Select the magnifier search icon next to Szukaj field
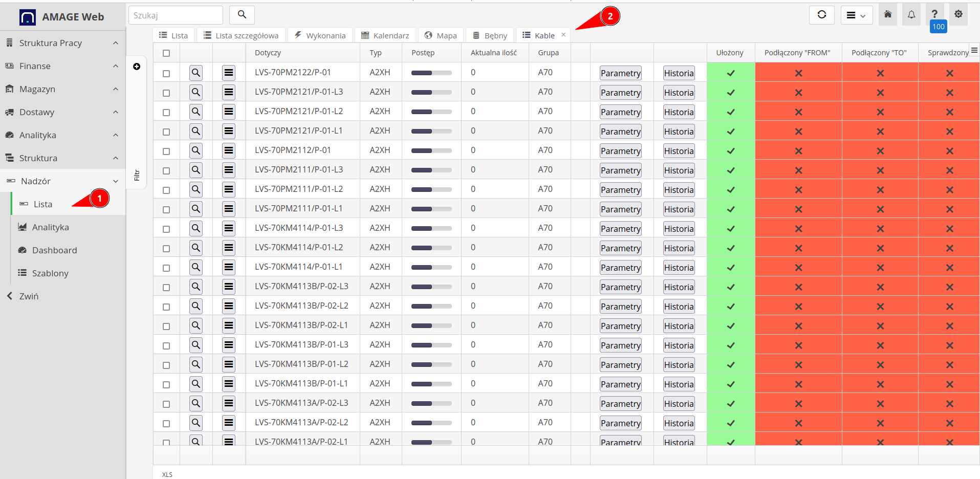 pyautogui.click(x=241, y=15)
